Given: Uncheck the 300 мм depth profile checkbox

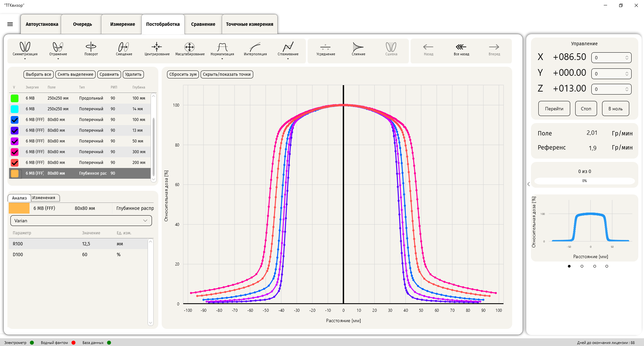Looking at the screenshot, I should pos(15,152).
